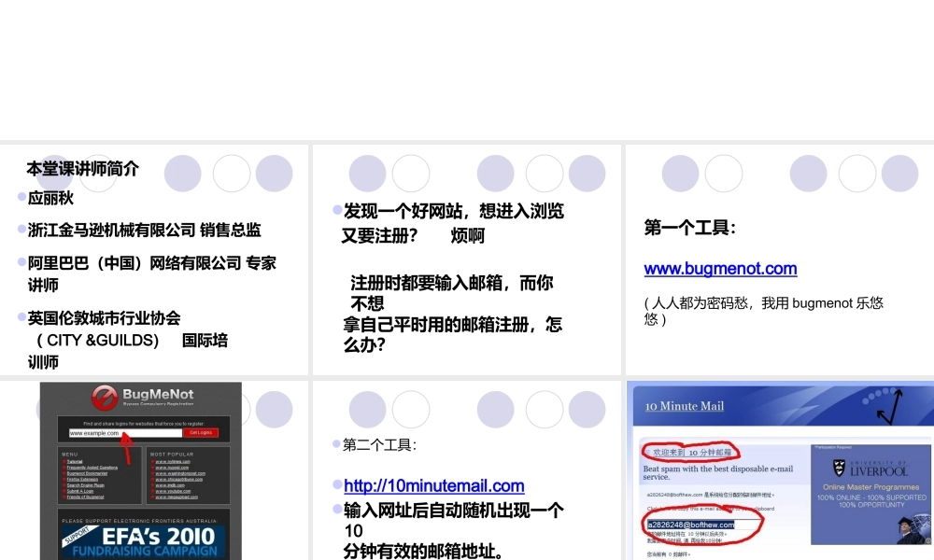Click the BugMeNot MOST POPULAR panel heading

pyautogui.click(x=172, y=455)
